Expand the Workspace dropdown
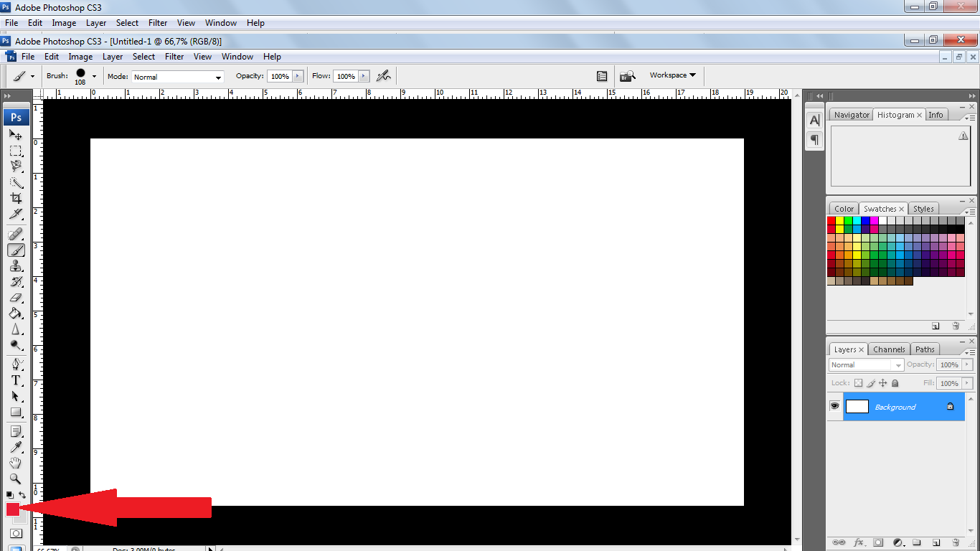Viewport: 980px width, 551px height. click(672, 75)
